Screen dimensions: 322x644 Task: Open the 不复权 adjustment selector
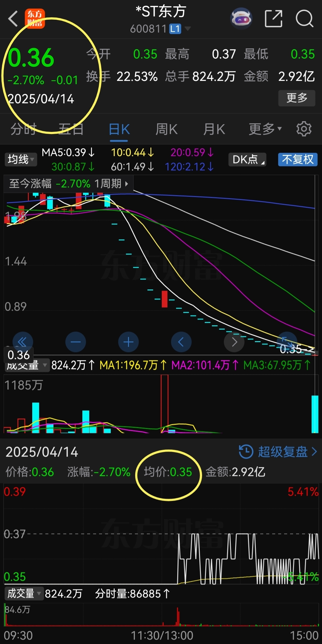[x=298, y=159]
